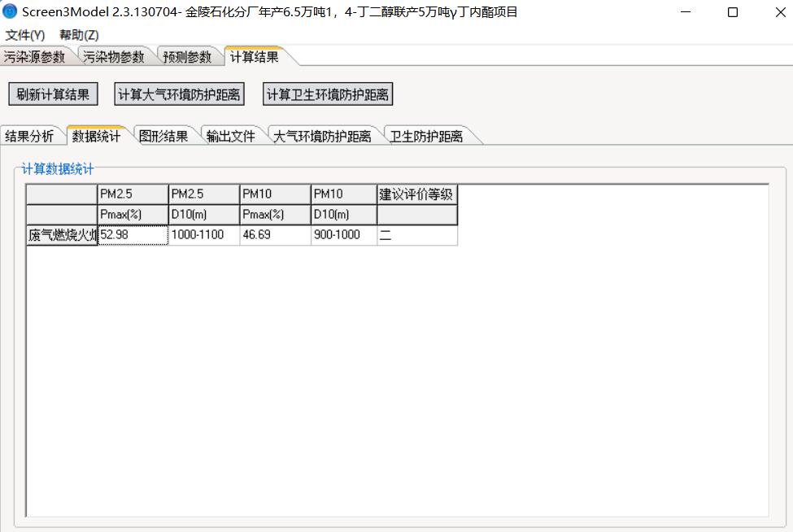Click the Screen3Model app icon in title bar
Image resolution: width=793 pixels, height=532 pixels.
point(10,11)
